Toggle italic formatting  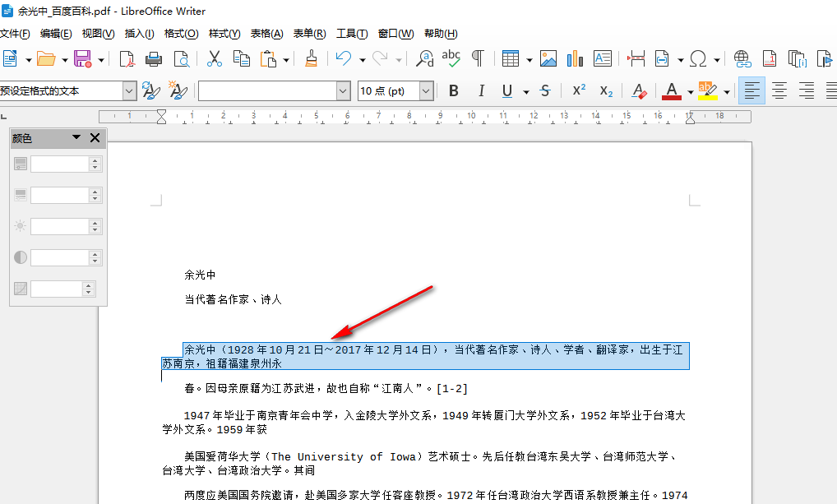point(481,90)
